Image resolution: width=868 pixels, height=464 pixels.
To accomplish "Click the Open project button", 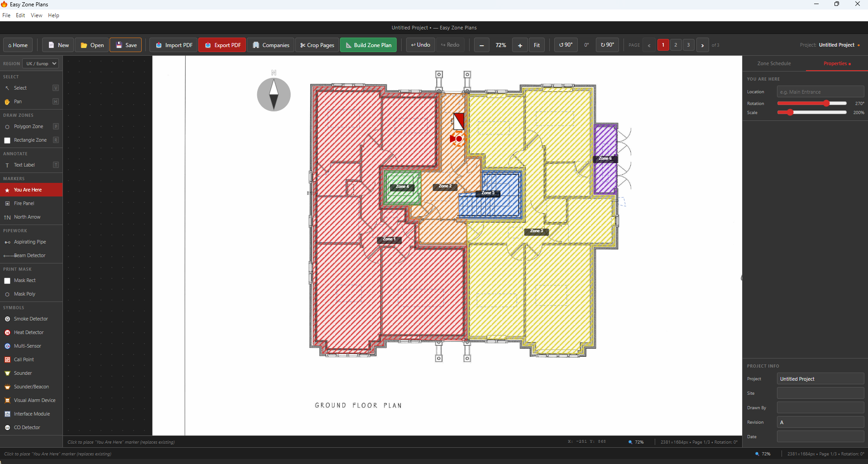I will pyautogui.click(x=92, y=45).
